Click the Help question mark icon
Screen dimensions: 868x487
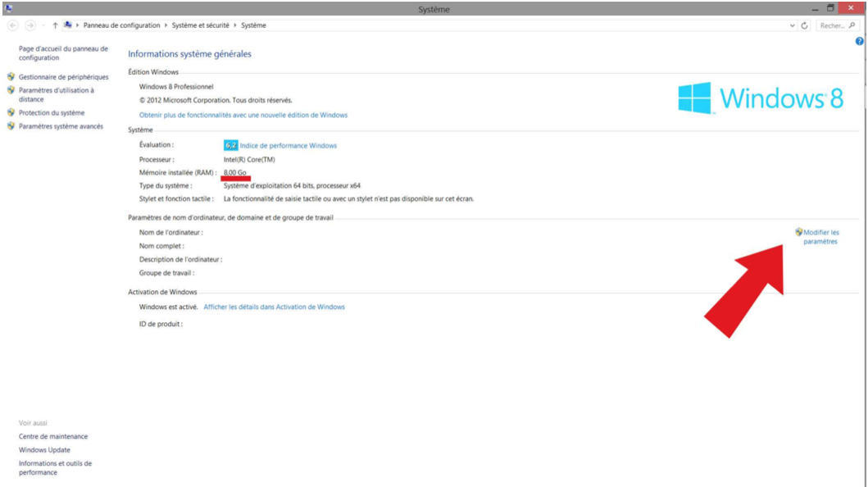[x=859, y=41]
